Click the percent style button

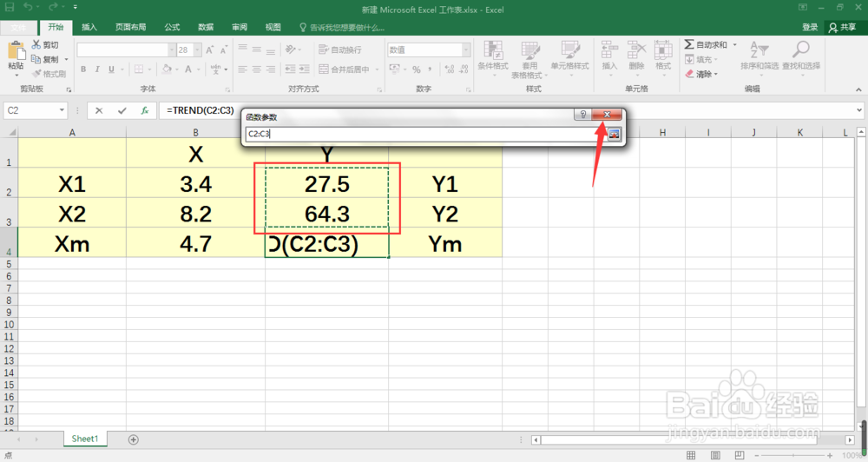[x=417, y=69]
